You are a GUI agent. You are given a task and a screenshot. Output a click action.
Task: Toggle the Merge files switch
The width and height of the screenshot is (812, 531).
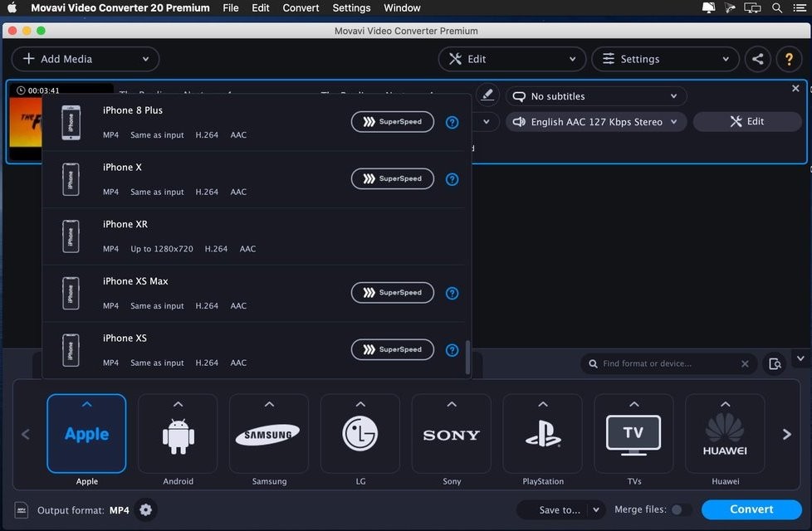point(680,510)
